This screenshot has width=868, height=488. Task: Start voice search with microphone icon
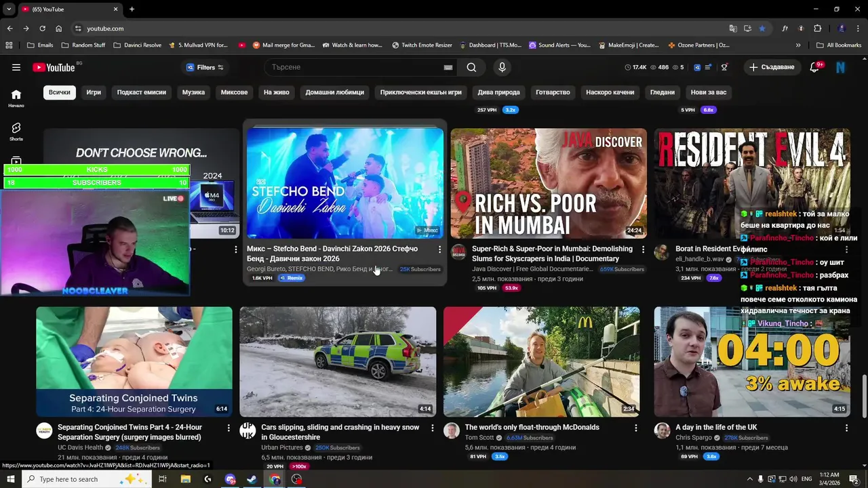coord(502,67)
